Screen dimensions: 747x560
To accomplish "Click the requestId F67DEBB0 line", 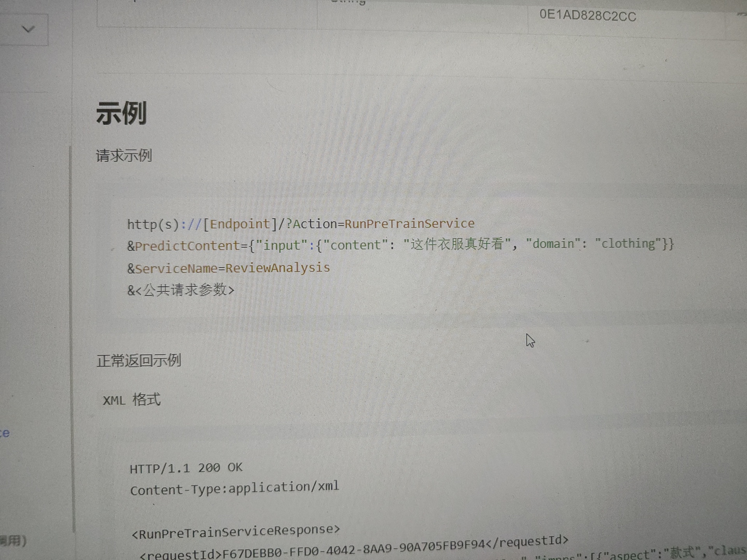I will [x=354, y=548].
